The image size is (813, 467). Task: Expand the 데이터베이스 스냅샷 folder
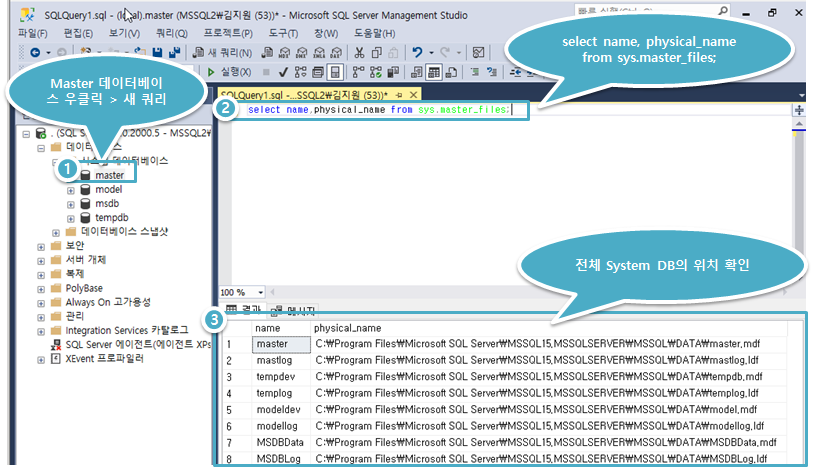pos(56,233)
